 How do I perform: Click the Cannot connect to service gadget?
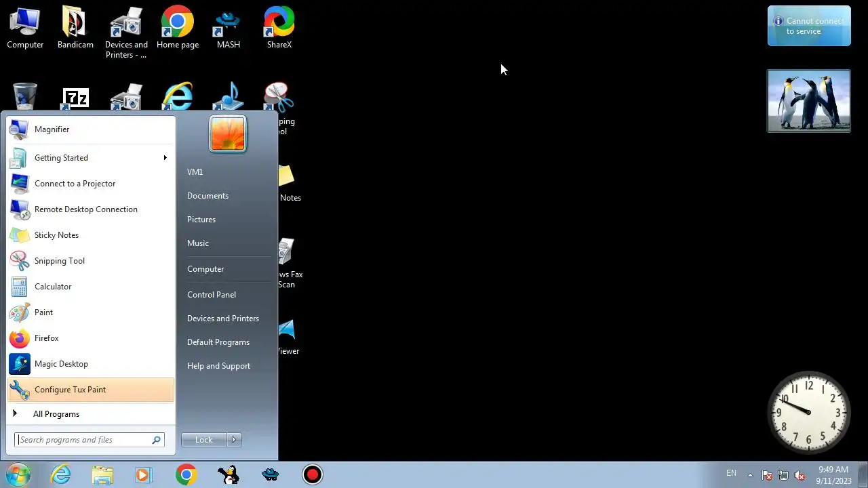pos(809,26)
